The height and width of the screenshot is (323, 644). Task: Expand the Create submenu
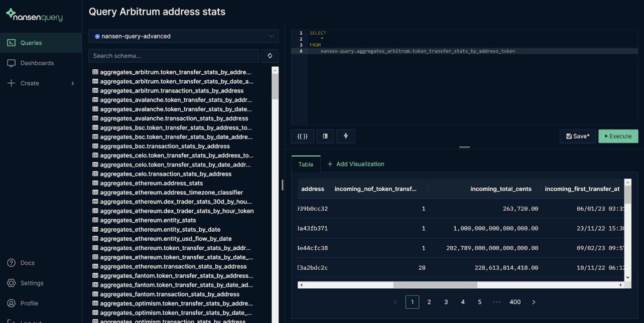coord(40,83)
